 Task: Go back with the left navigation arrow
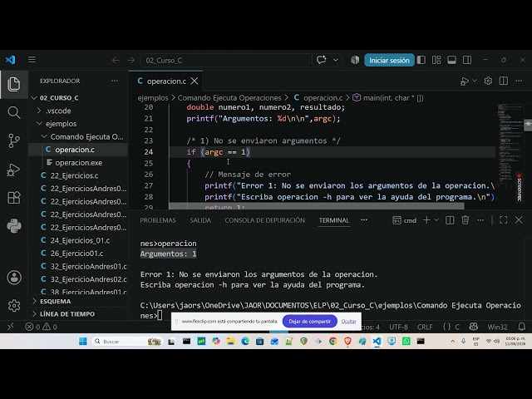click(116, 61)
